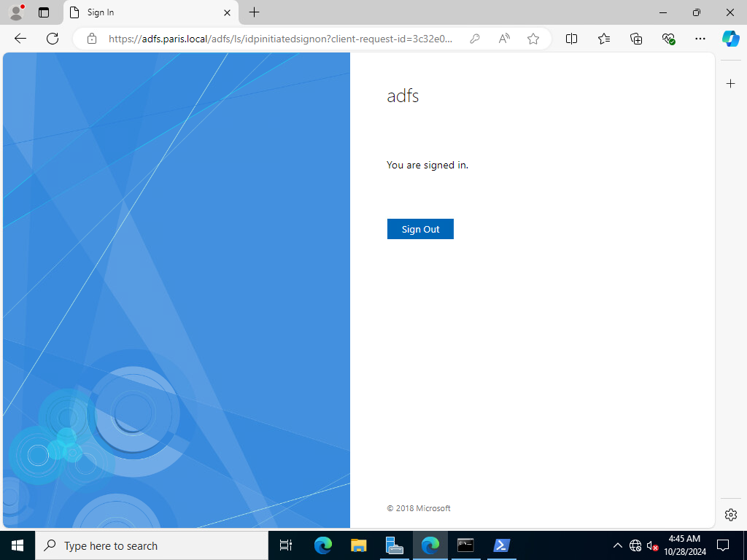Screen dimensions: 747x560
Task: Open the Settings and more menu
Action: click(x=700, y=39)
